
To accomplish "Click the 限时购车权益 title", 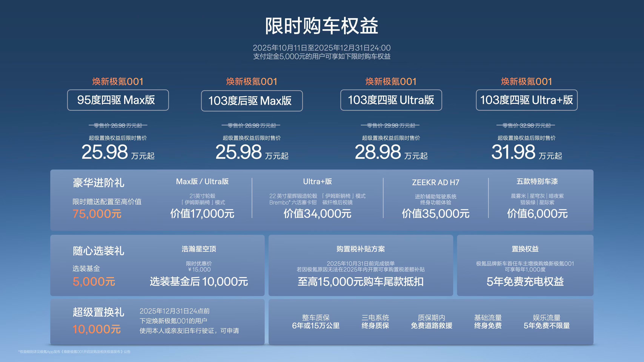I will pos(321,26).
